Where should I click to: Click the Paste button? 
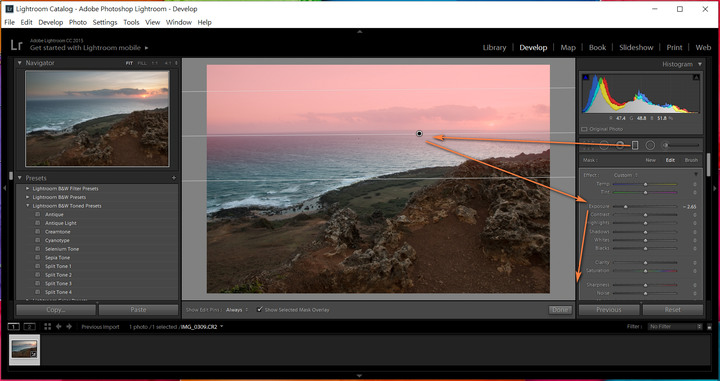(138, 310)
